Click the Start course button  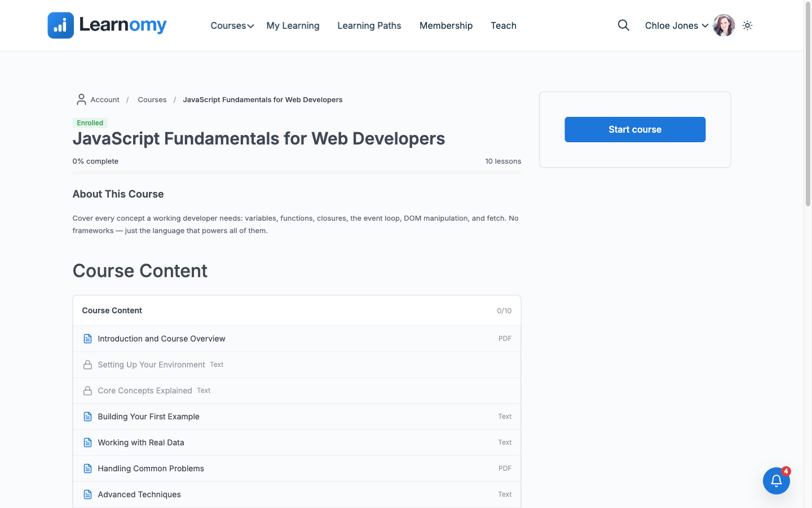click(x=635, y=129)
